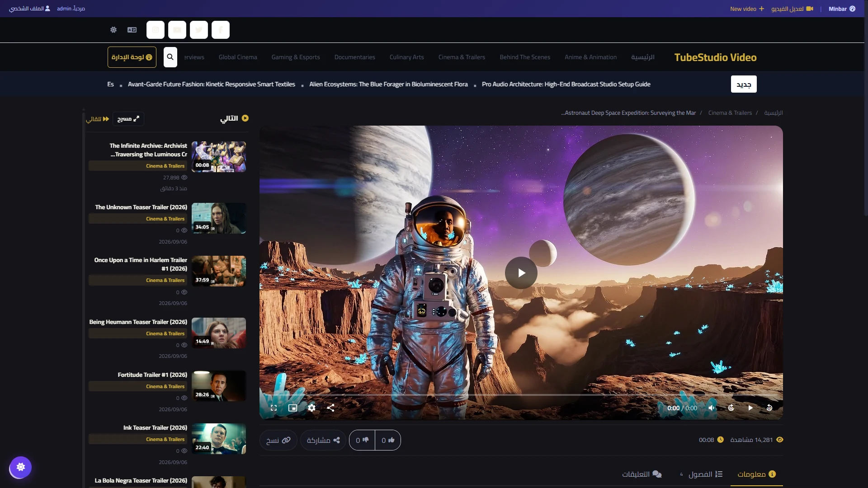Click small play button in control bar
This screenshot has height=488, width=868.
[750, 408]
